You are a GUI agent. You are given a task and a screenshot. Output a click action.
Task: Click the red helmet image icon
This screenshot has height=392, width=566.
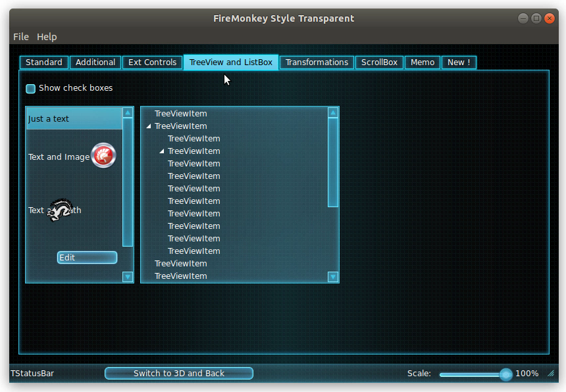click(x=103, y=155)
